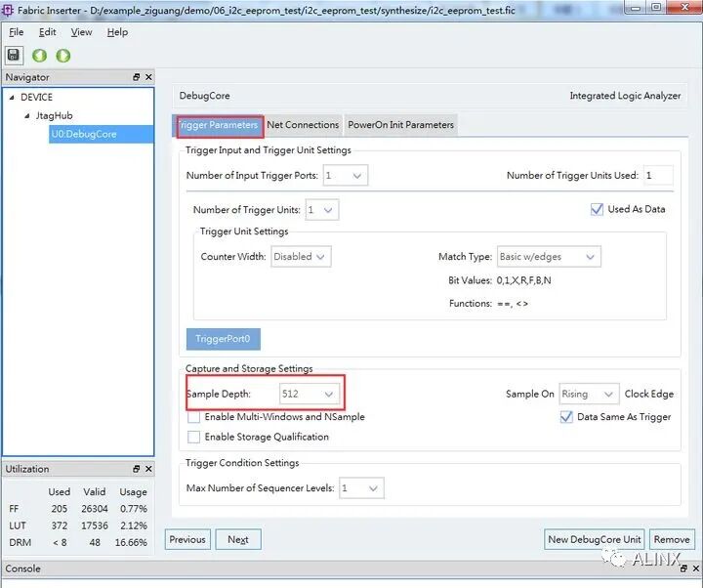Image resolution: width=703 pixels, height=588 pixels.
Task: Click the Previous button
Action: tap(187, 539)
